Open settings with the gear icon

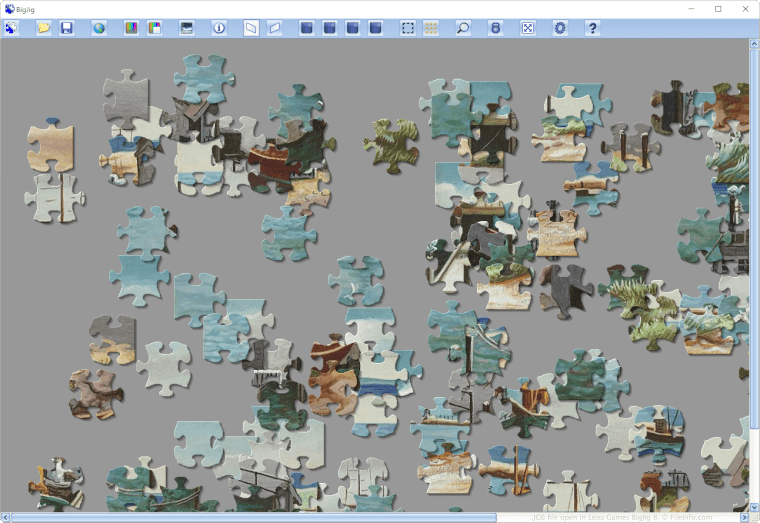pyautogui.click(x=560, y=28)
